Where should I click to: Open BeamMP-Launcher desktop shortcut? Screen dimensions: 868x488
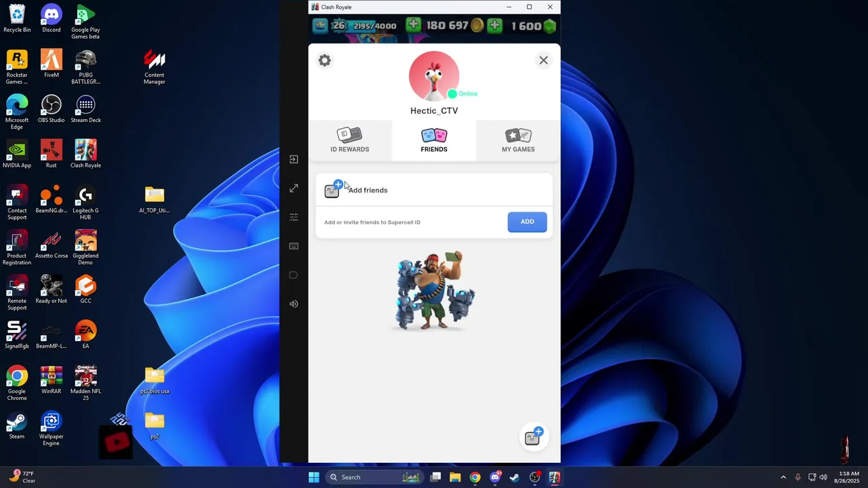coord(52,335)
